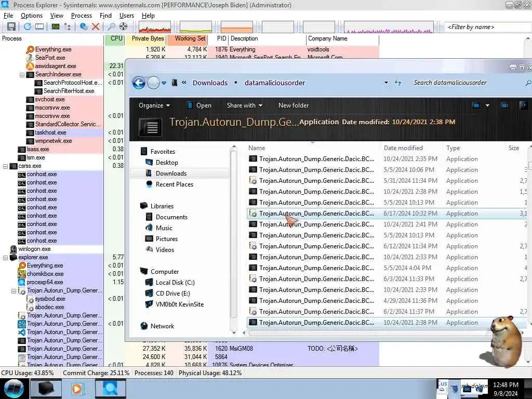
Task: Click the Explorer Forward navigation button
Action: pos(153,83)
